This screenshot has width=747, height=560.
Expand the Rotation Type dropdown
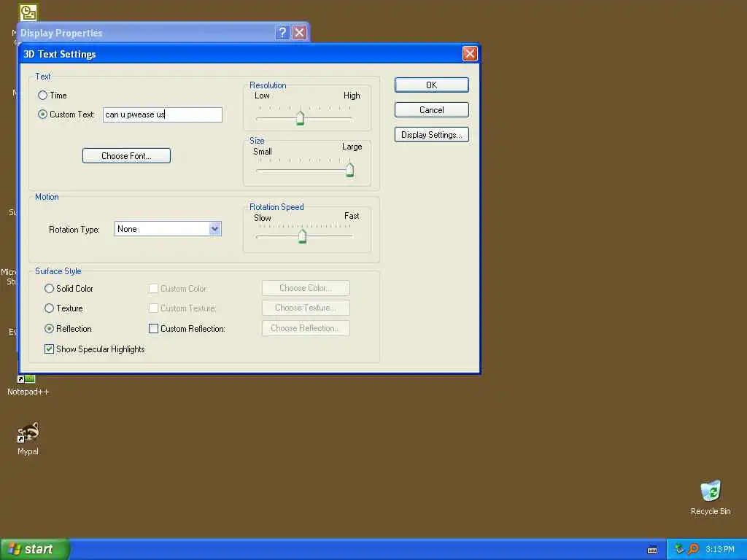click(x=215, y=229)
